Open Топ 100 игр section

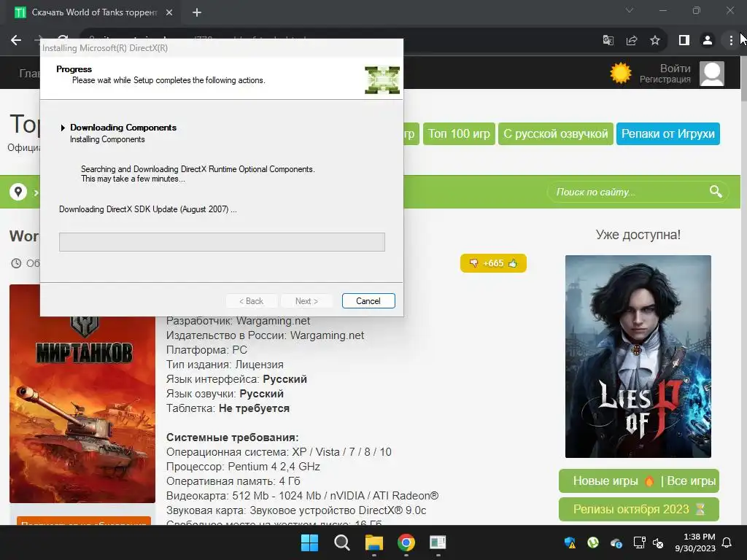[459, 134]
